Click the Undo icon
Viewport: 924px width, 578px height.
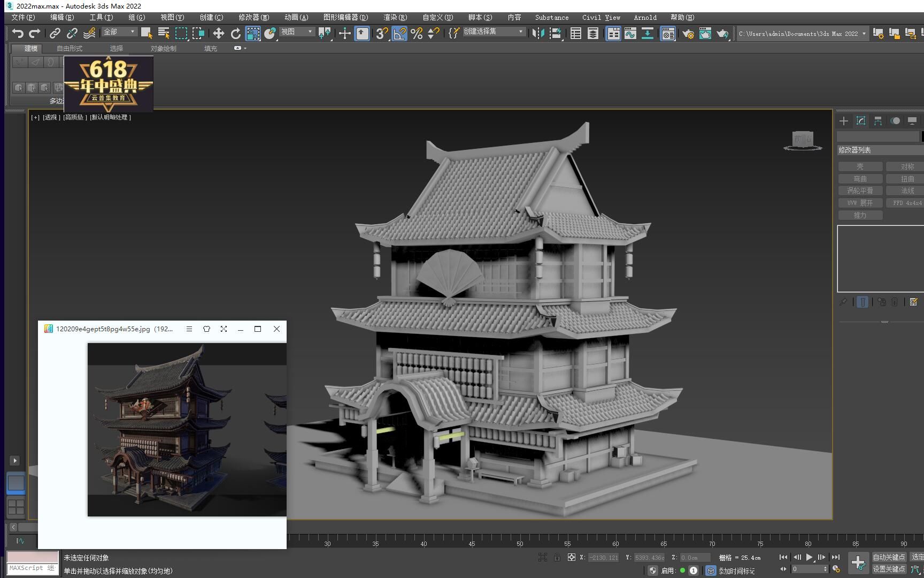[17, 33]
